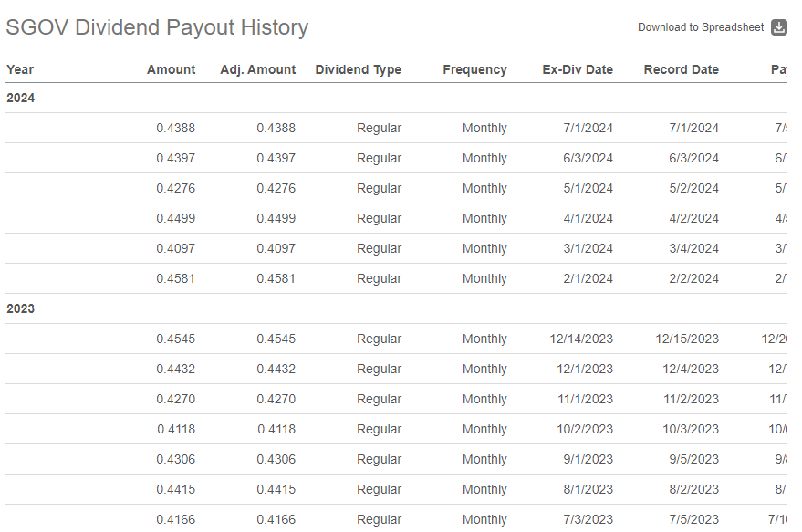Click the 12/4/2023 record date
Screen dimensions: 802x532
pos(691,369)
